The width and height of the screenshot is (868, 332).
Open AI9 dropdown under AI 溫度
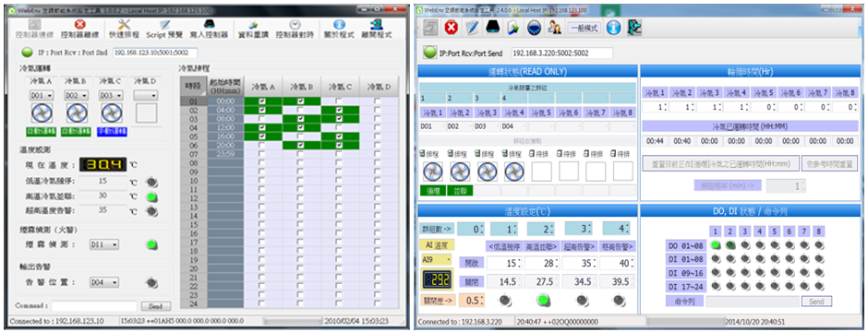(x=437, y=259)
